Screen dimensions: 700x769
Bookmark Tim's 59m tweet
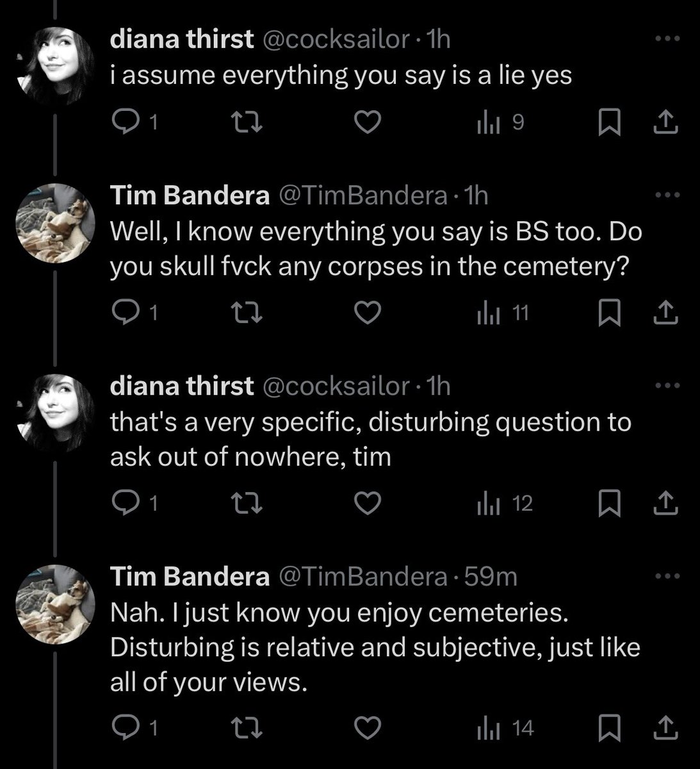click(609, 728)
